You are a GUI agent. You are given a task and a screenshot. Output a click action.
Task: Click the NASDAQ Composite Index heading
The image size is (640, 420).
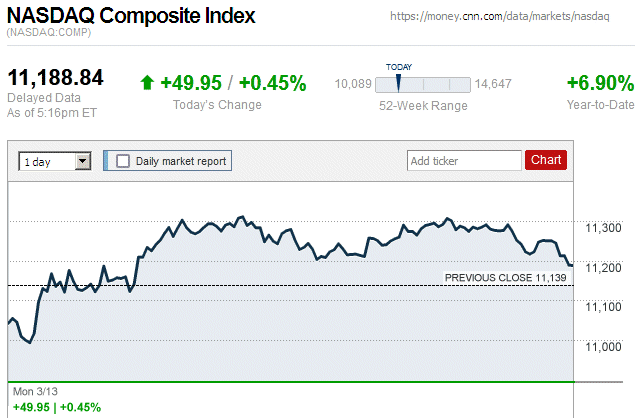tap(131, 17)
